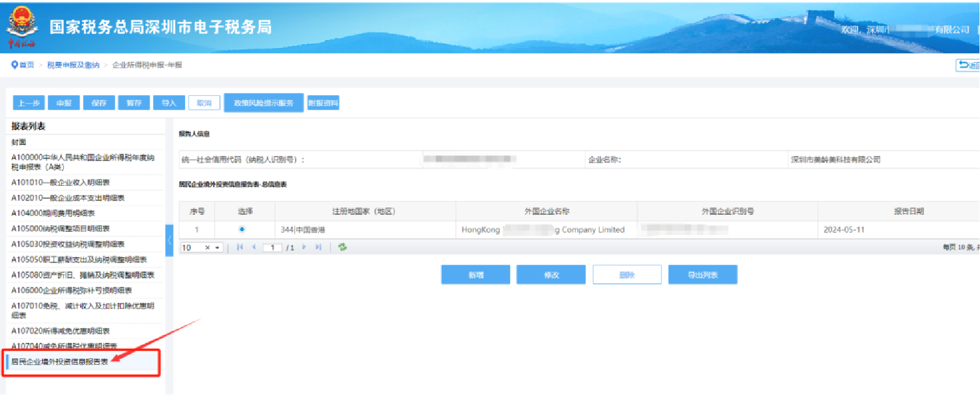This screenshot has height=395, width=980.
Task: Jump to last page in pagination
Action: coord(318,247)
